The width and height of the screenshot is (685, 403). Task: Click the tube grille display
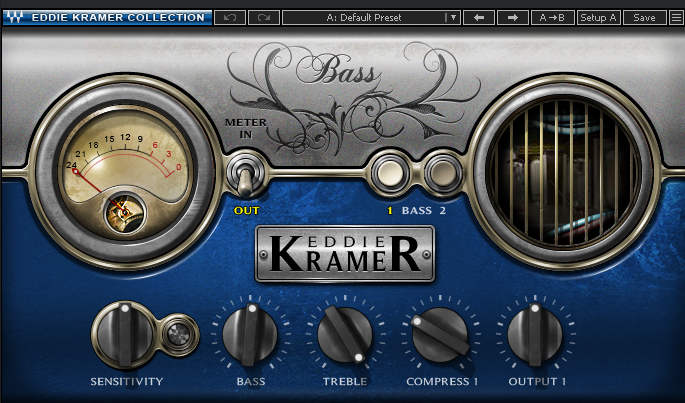click(564, 171)
